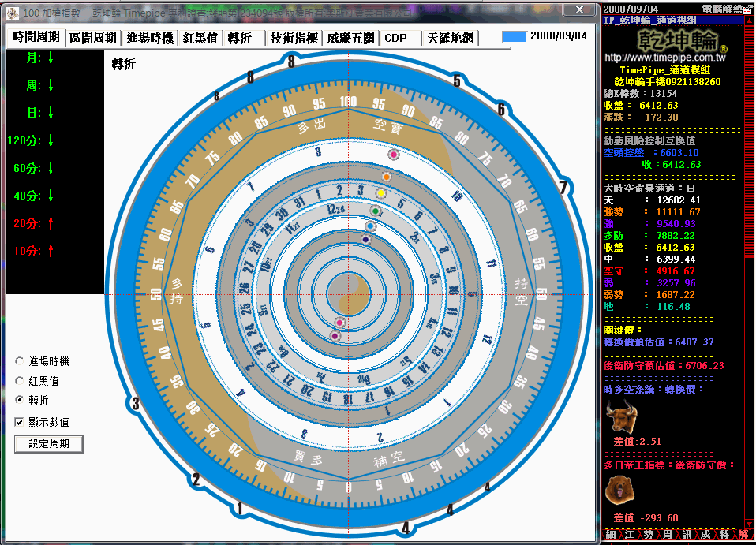Click the down arrow beside 40分

(x=51, y=195)
